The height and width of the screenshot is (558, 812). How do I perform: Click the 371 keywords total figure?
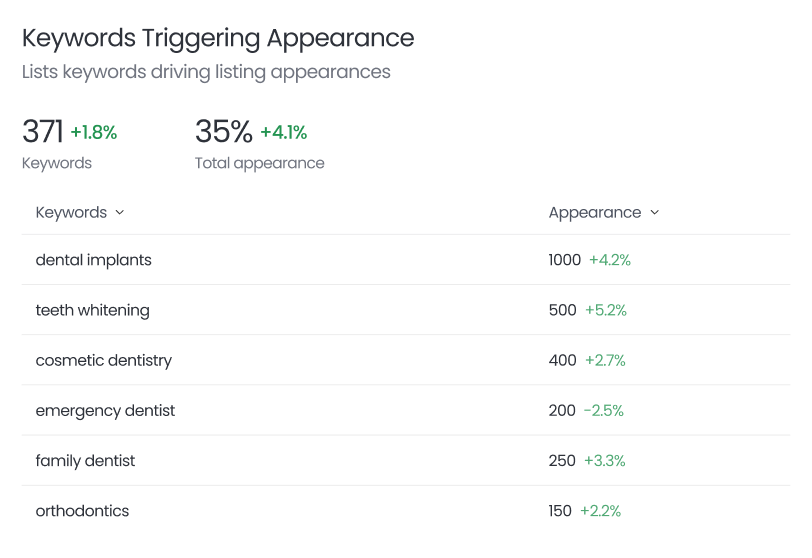[42, 132]
